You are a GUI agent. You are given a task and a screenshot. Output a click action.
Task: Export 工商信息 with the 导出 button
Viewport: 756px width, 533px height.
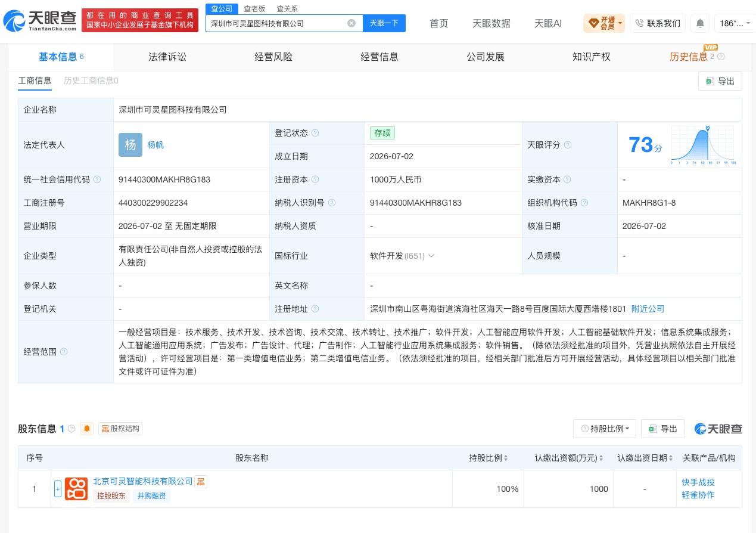pos(720,81)
